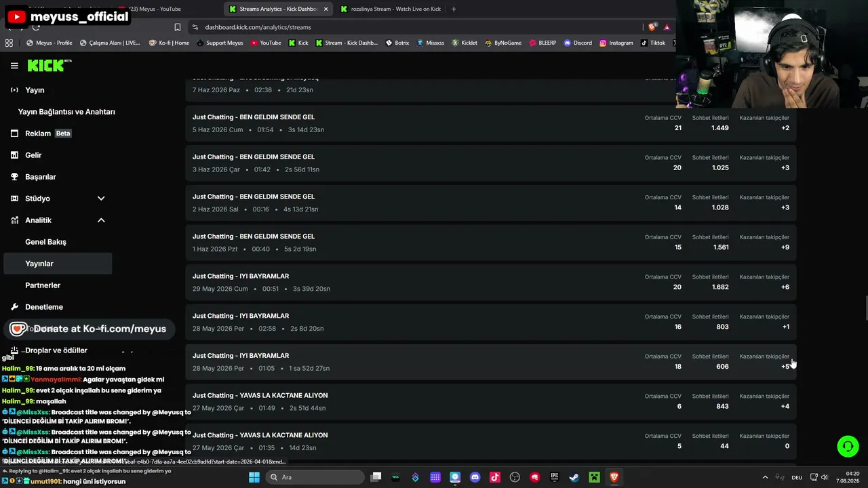Close the Streams Analytics tab
Screen dimensions: 868x488
[325, 9]
